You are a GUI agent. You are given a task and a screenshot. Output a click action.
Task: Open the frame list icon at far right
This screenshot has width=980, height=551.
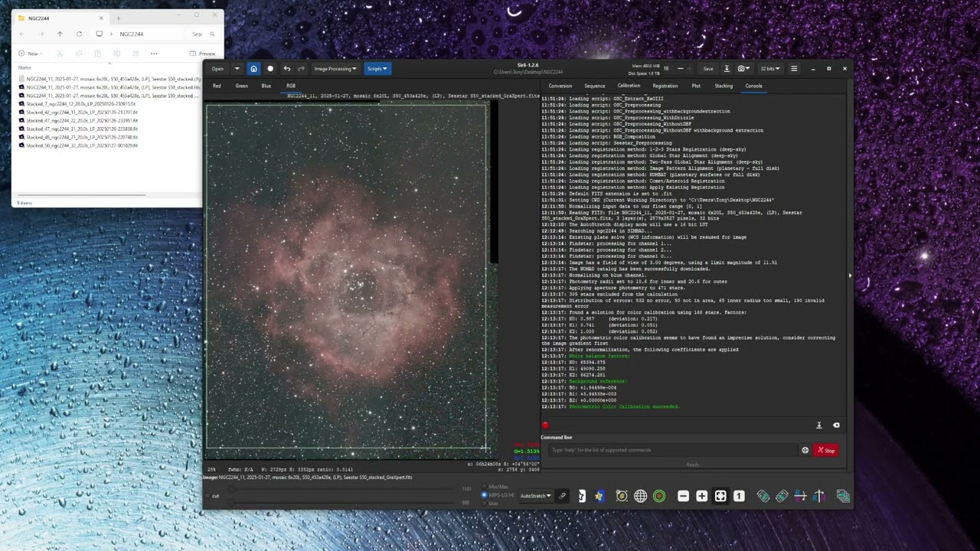click(x=843, y=496)
